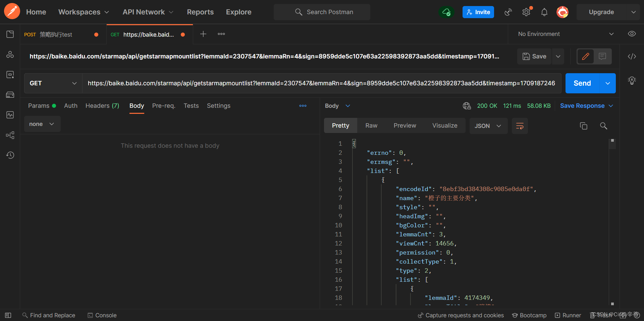Open the Runner
The width and height of the screenshot is (644, 321).
click(568, 315)
